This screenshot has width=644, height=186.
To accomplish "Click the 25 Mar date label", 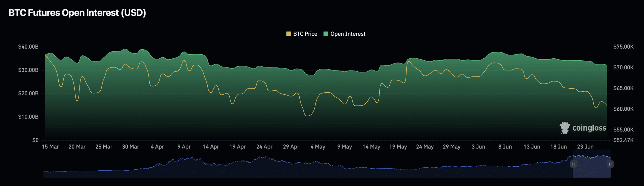I will point(104,147).
